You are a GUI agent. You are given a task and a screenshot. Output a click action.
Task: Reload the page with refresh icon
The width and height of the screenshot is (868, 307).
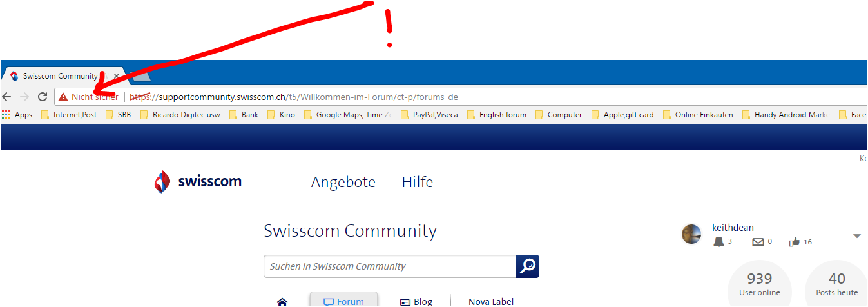click(43, 97)
